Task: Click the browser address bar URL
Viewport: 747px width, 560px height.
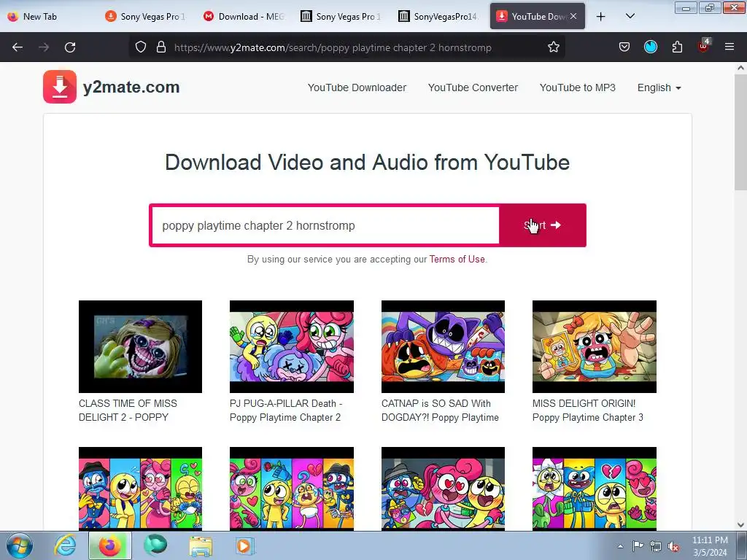Action: pyautogui.click(x=333, y=47)
